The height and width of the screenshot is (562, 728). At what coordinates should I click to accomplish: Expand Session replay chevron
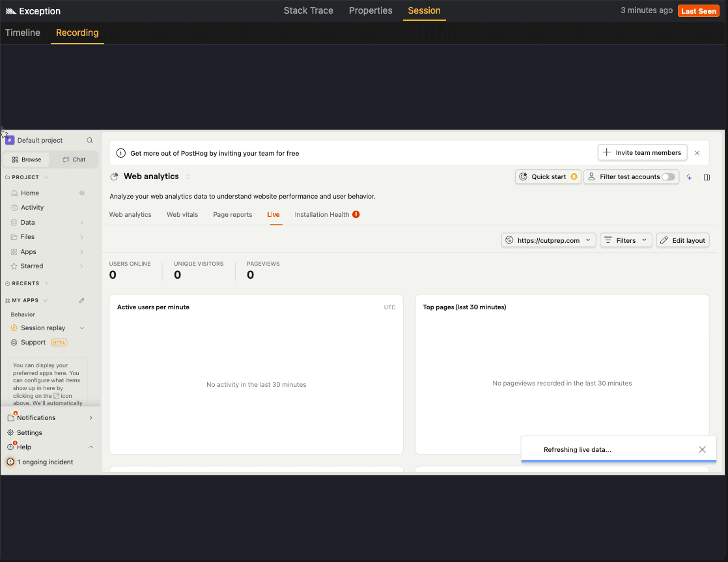(81, 328)
